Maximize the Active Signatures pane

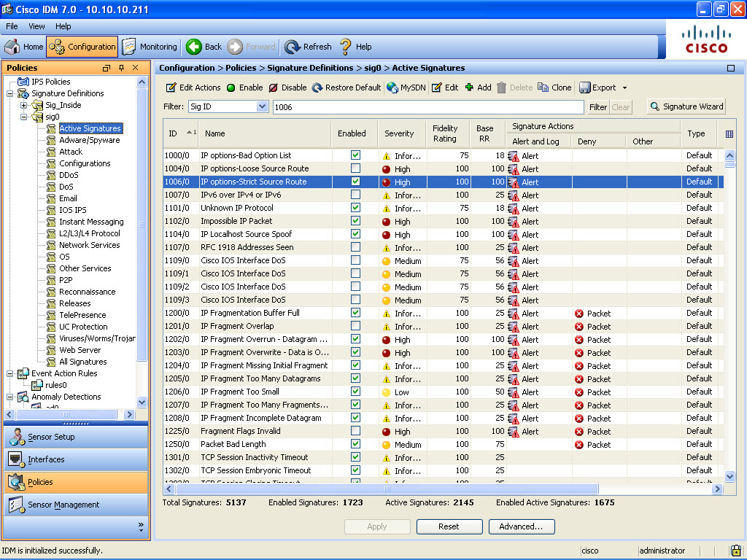click(x=731, y=68)
